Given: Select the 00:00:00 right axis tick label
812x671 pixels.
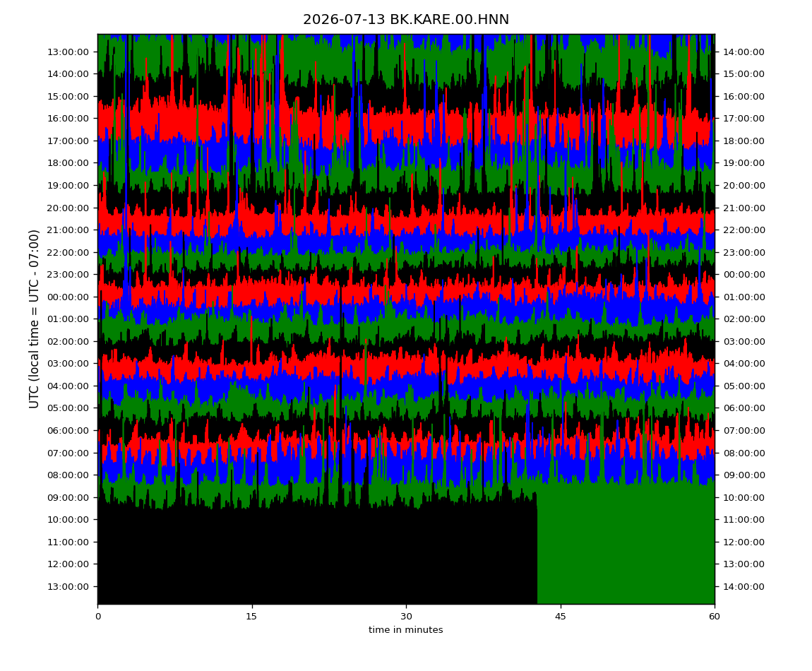Looking at the screenshot, I should [x=744, y=275].
